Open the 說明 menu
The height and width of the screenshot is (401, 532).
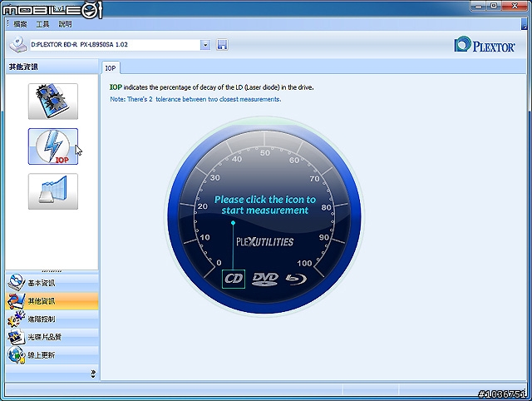(x=65, y=24)
